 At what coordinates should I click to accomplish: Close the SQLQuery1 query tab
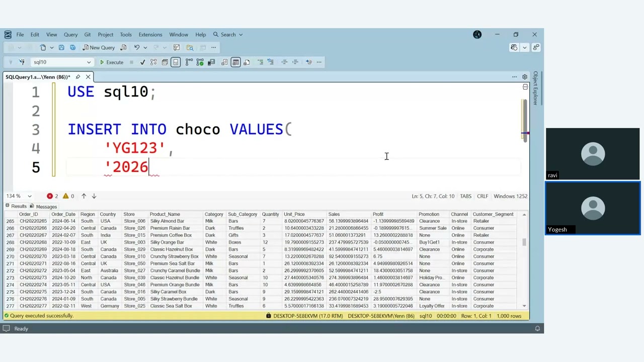pos(88,77)
